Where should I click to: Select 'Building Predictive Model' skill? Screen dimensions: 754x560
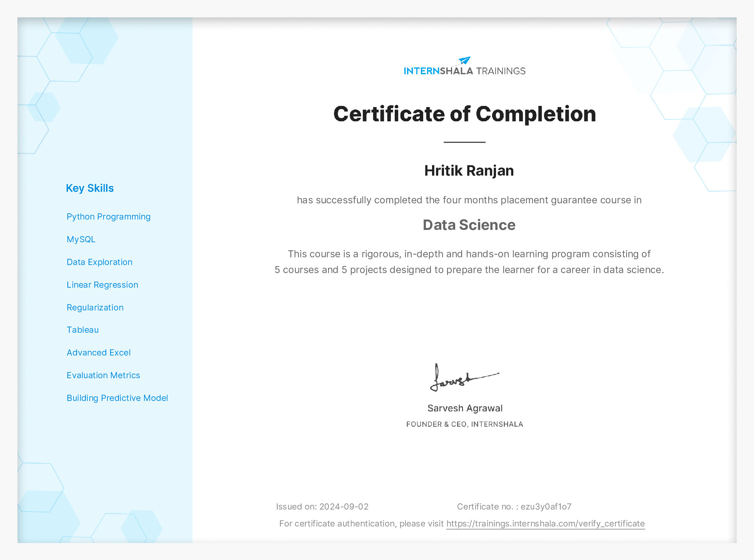[117, 398]
